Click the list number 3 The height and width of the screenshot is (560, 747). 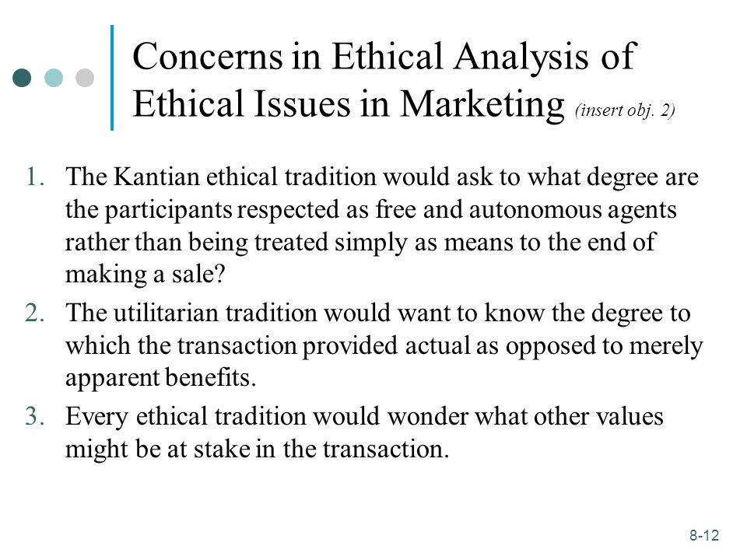[35, 415]
